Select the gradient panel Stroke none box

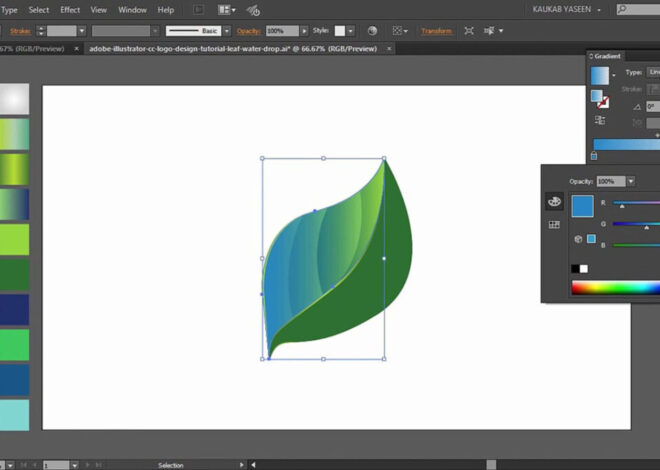[603, 102]
